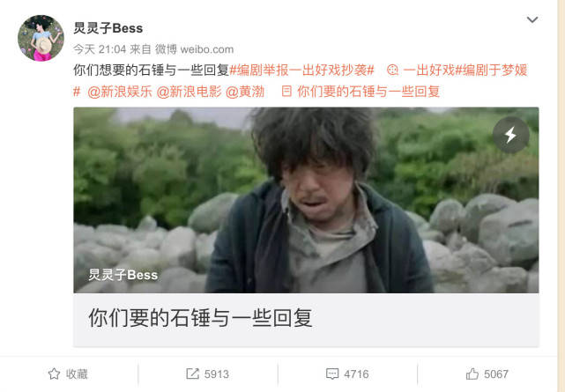This screenshot has height=392, width=565.
Task: Click the 灵灵子Bess profile avatar
Action: 41,38
